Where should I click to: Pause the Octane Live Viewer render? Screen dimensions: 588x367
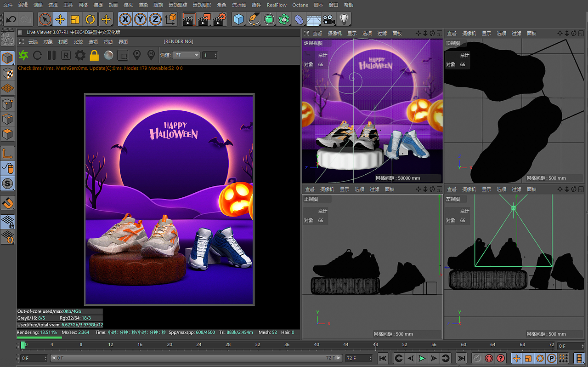[x=52, y=56]
